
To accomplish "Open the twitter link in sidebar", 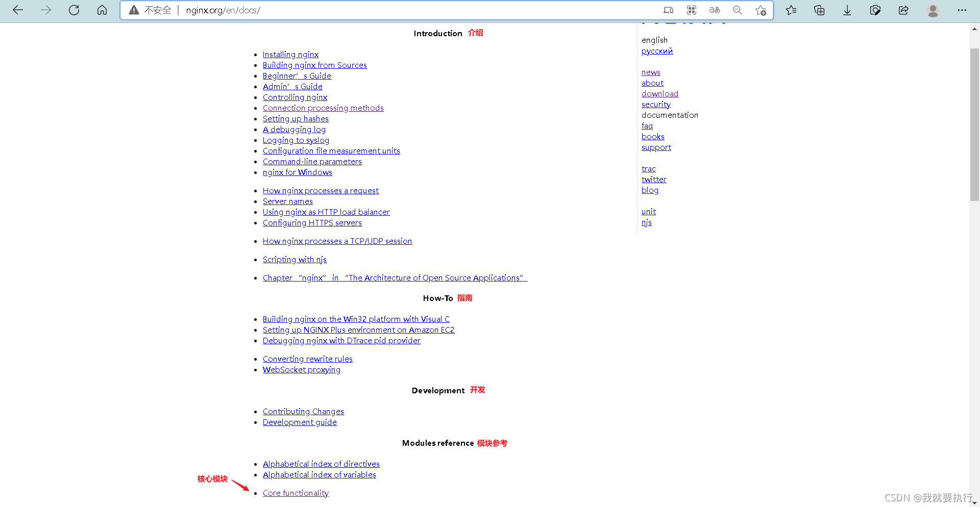I will tap(654, 180).
